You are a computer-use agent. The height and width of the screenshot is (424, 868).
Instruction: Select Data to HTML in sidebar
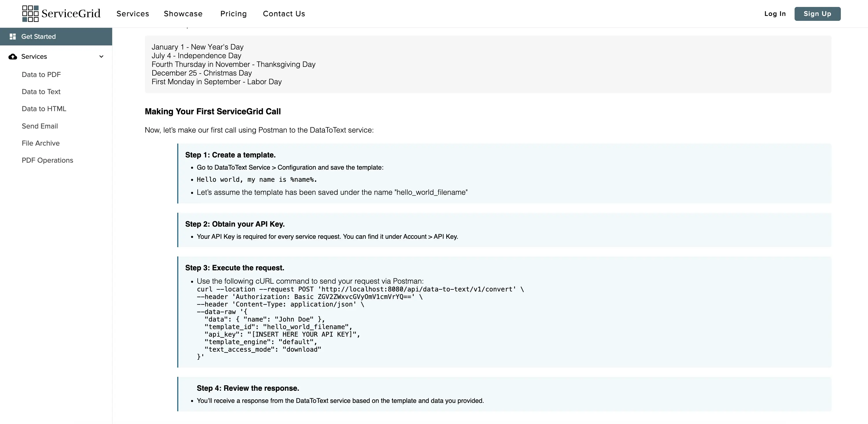pyautogui.click(x=44, y=109)
